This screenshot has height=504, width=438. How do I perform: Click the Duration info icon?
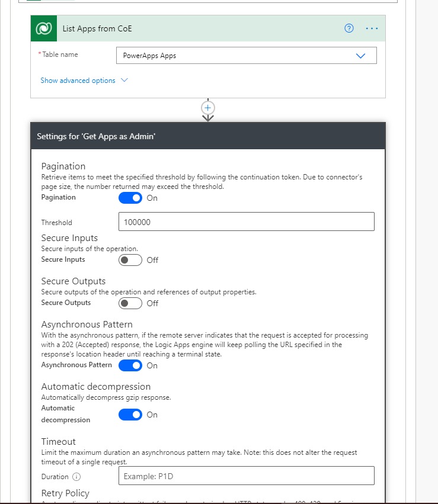(76, 476)
